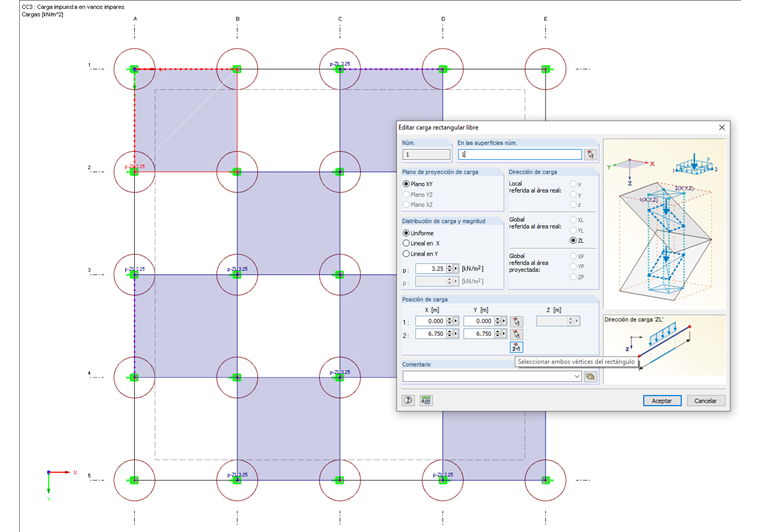Select green column node at grid A-1
Image resolution: width=760 pixels, height=532 pixels.
pos(134,69)
